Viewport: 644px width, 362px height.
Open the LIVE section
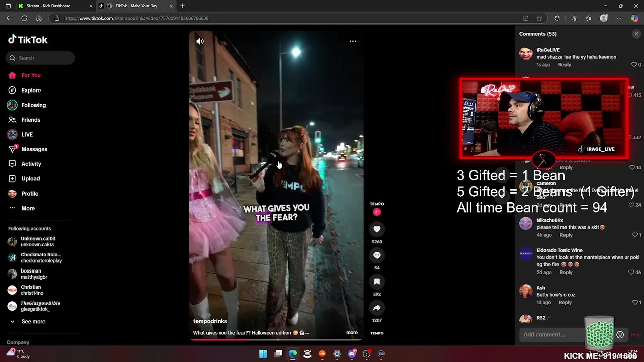click(20, 135)
